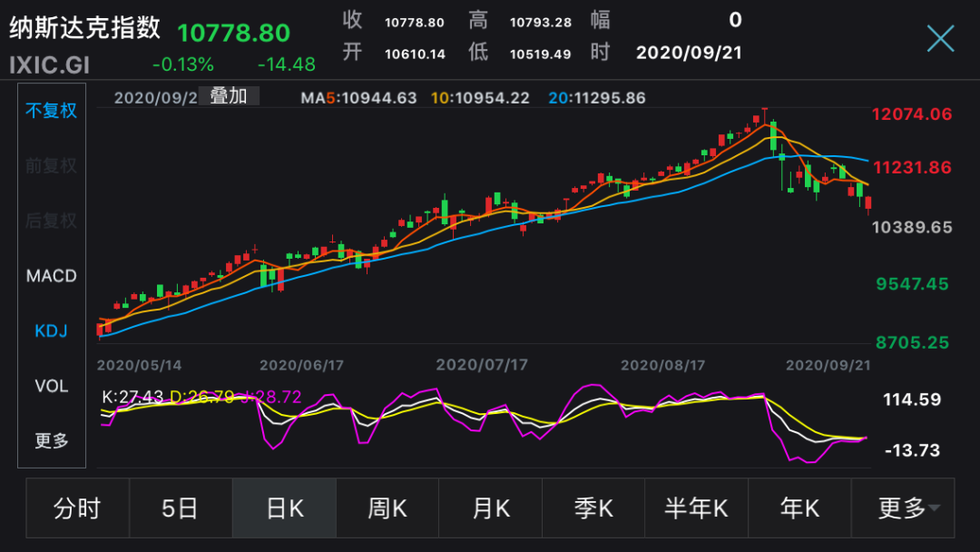
Task: Click the latest price 10778.80 in green
Action: point(234,33)
